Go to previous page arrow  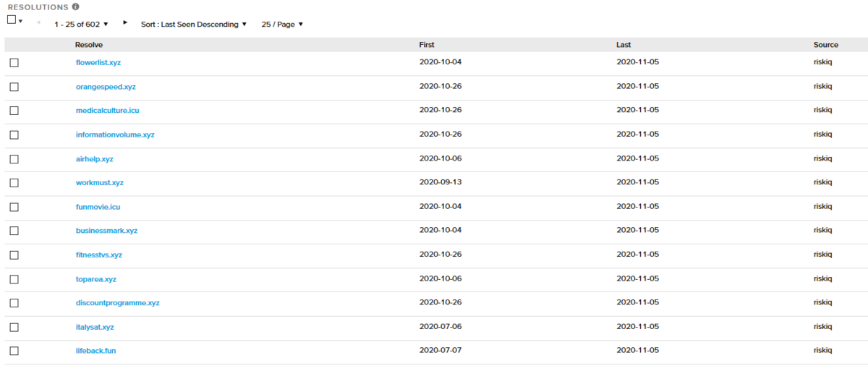38,23
